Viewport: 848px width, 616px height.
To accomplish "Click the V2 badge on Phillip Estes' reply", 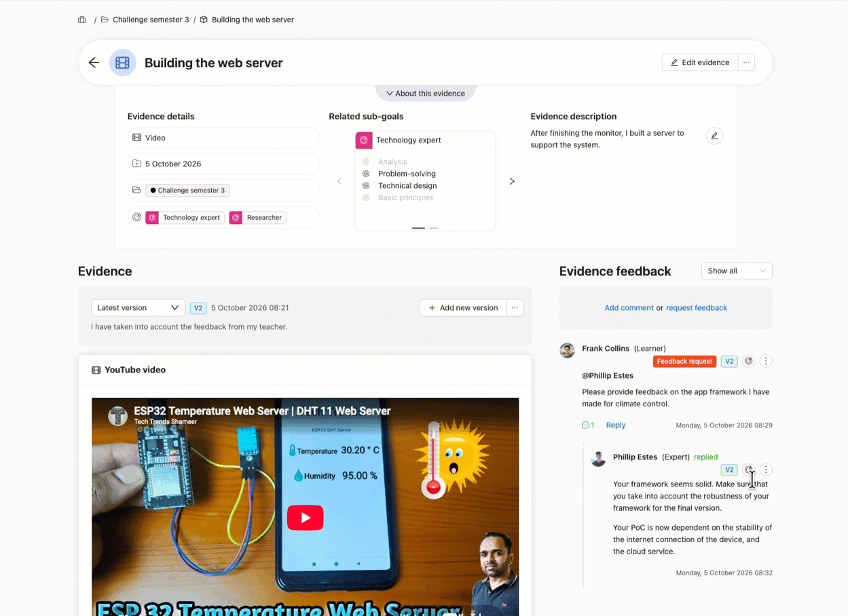I will point(729,469).
